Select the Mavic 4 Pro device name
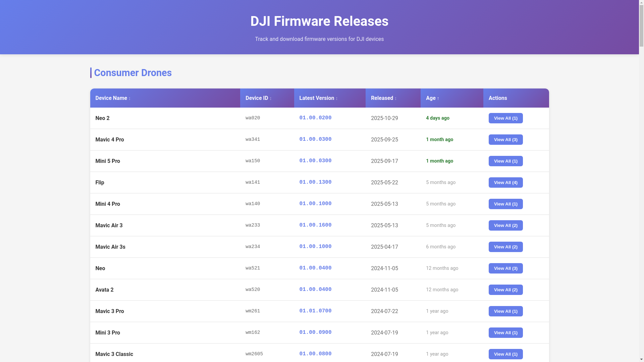The image size is (644, 362). pyautogui.click(x=110, y=140)
